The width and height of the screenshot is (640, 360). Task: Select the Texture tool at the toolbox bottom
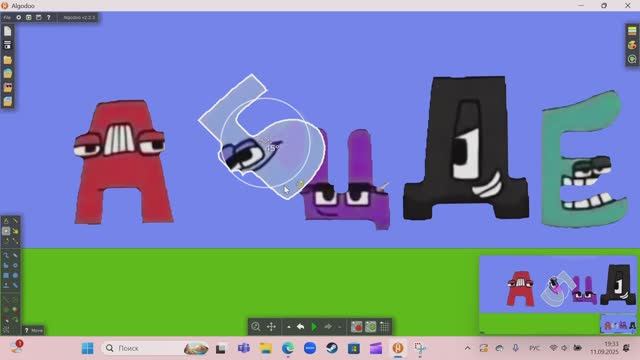pos(6,330)
